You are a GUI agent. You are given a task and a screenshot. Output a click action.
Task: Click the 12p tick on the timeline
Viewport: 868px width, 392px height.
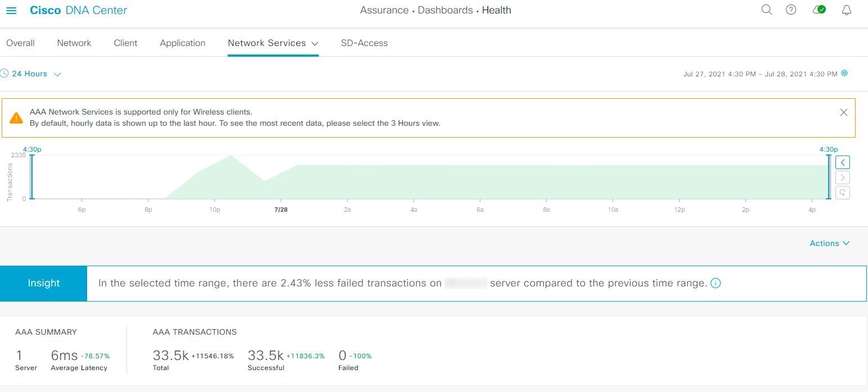tap(679, 209)
